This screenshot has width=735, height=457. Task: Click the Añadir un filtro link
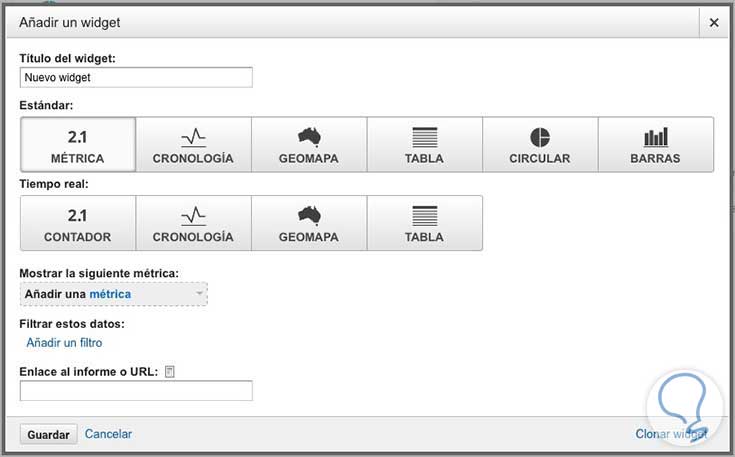click(x=64, y=343)
